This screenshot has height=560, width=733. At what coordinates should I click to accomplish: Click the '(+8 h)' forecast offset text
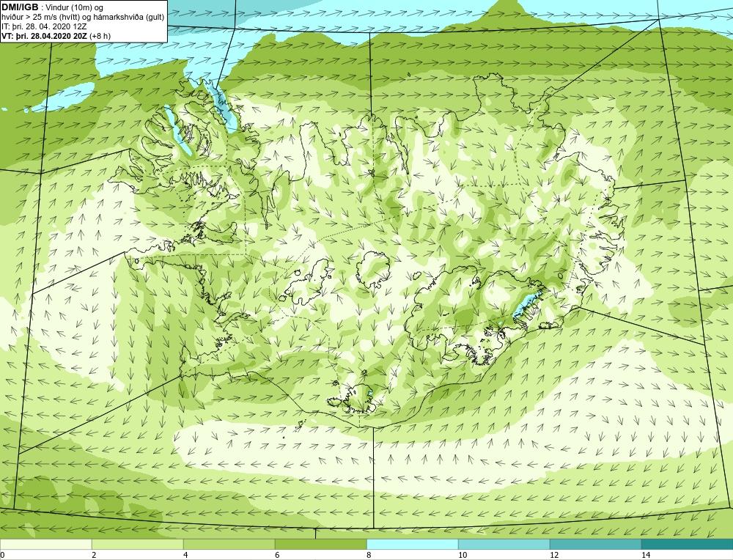[x=100, y=35]
